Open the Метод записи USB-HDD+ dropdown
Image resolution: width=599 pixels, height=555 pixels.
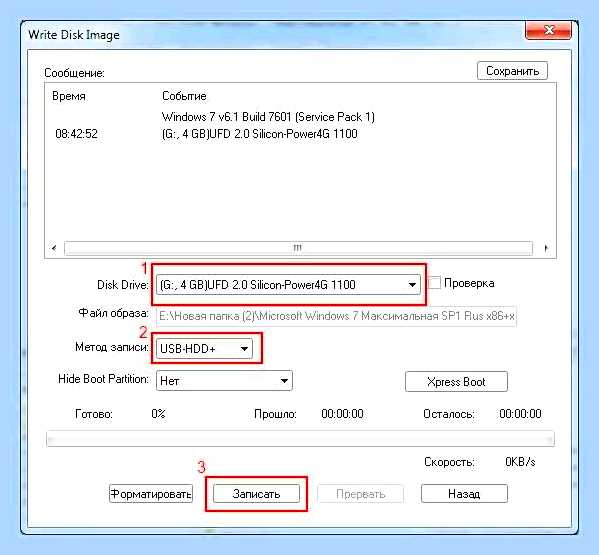(204, 348)
